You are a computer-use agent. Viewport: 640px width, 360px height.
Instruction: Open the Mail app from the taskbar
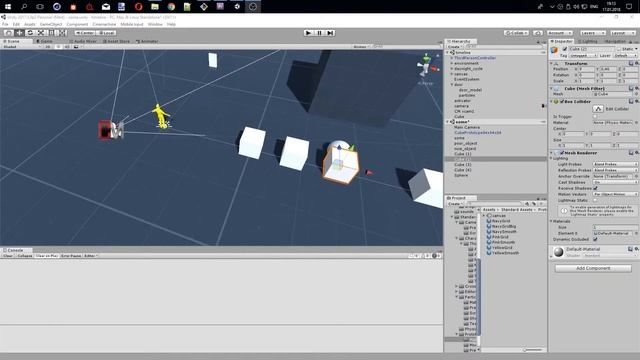106,7
